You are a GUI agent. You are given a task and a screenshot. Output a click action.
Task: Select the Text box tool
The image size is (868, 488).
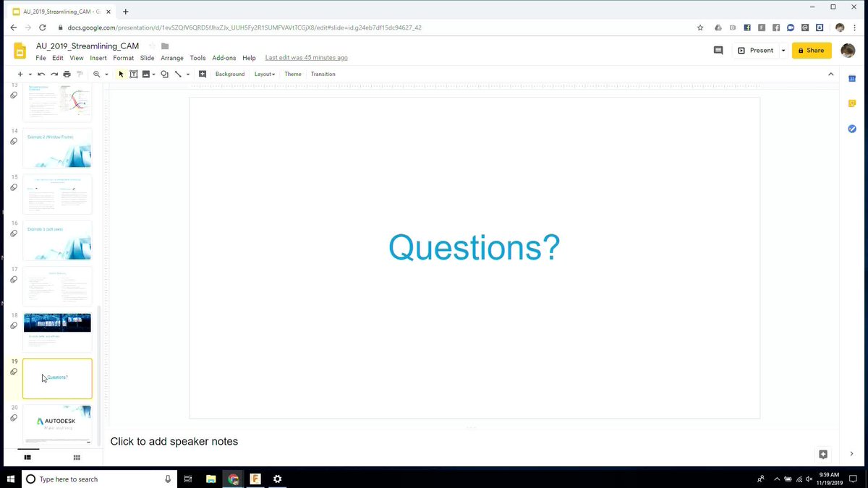pos(134,73)
